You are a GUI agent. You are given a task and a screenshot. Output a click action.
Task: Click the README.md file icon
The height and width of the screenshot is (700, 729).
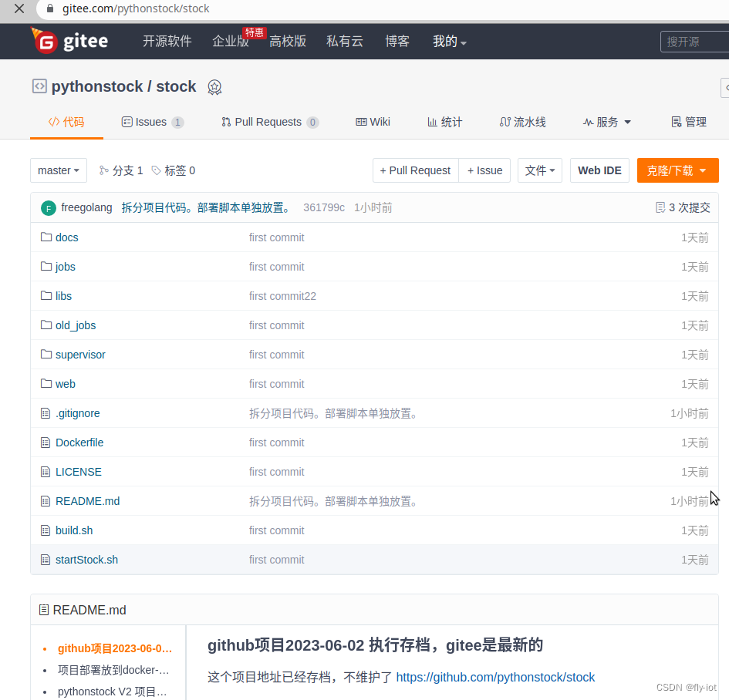(46, 501)
